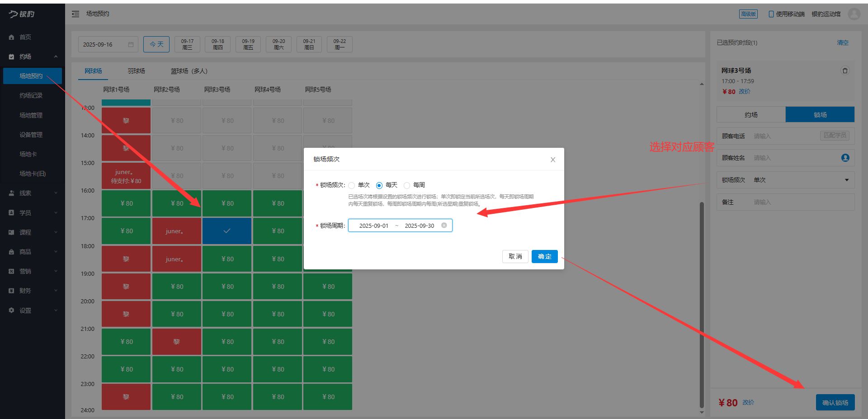868x419 pixels.
Task: Click the 确定 button in dialog
Action: pyautogui.click(x=544, y=256)
